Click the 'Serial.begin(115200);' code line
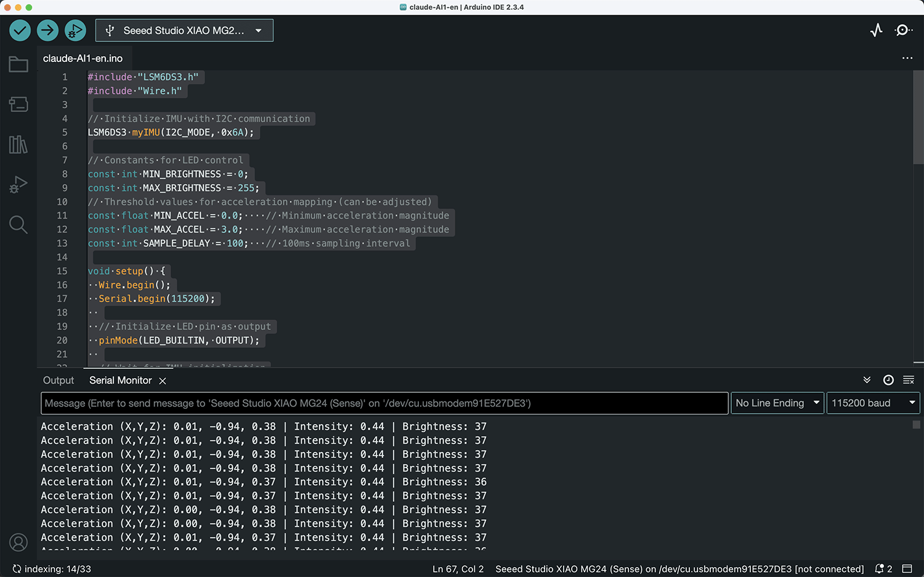The width and height of the screenshot is (924, 577). (157, 299)
